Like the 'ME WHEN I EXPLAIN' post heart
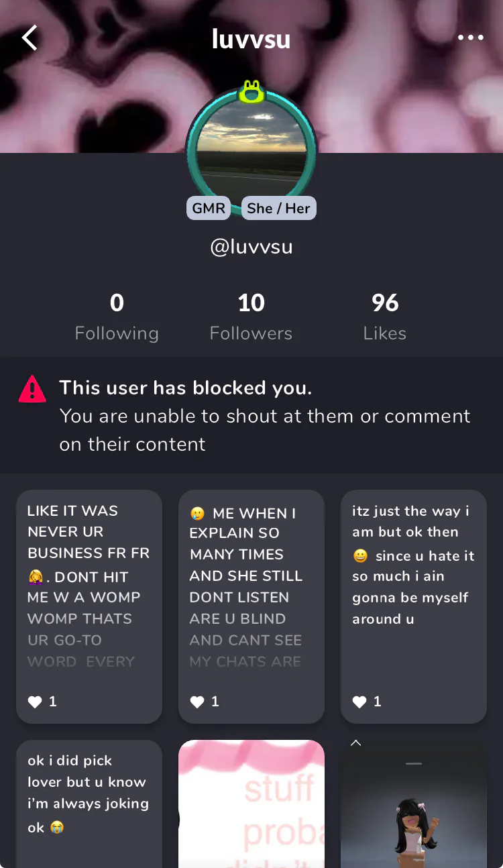Image resolution: width=503 pixels, height=868 pixels. point(197,702)
